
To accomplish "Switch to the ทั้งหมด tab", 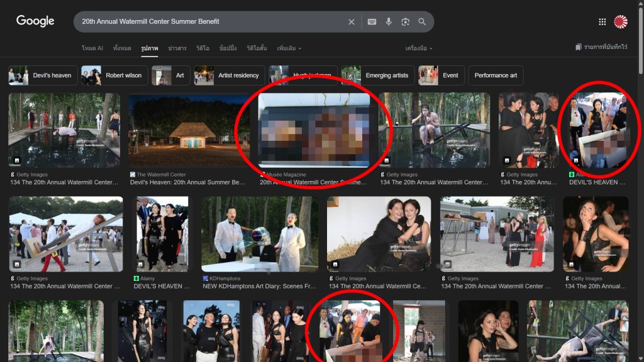I will coord(122,48).
